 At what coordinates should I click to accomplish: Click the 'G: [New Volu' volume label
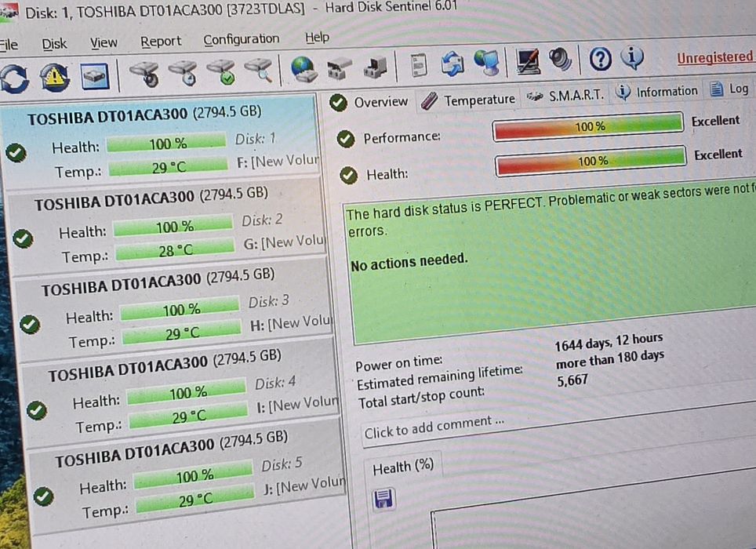click(x=285, y=242)
